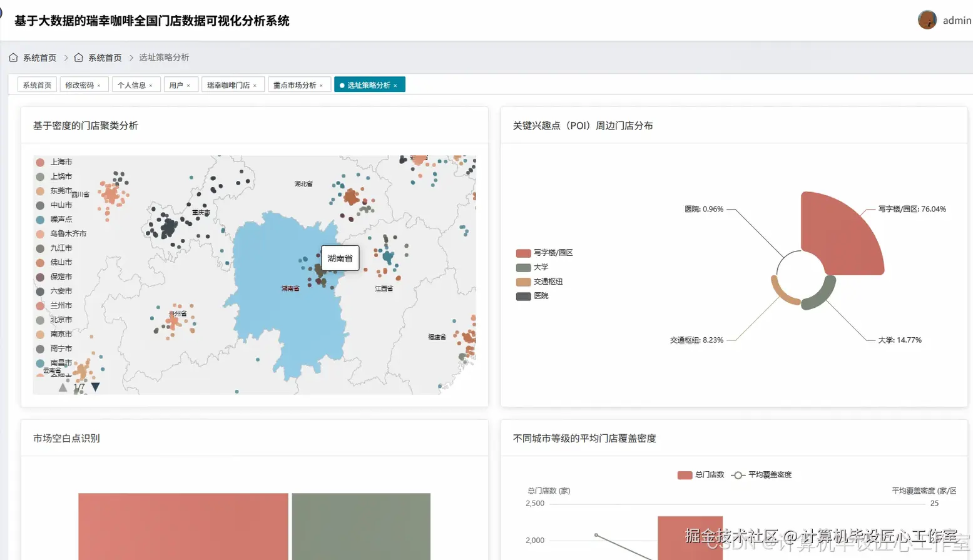
Task: Click 市场空白点识别 card title
Action: [66, 439]
